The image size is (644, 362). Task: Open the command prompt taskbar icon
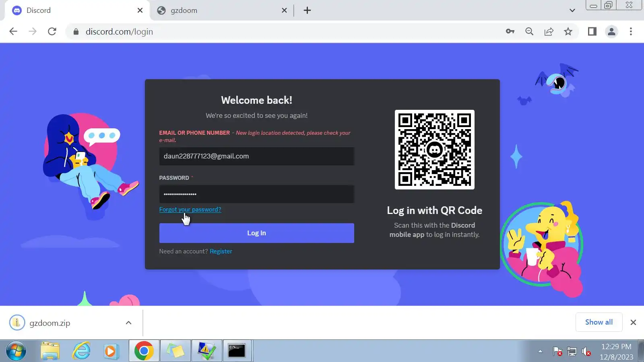point(237,351)
